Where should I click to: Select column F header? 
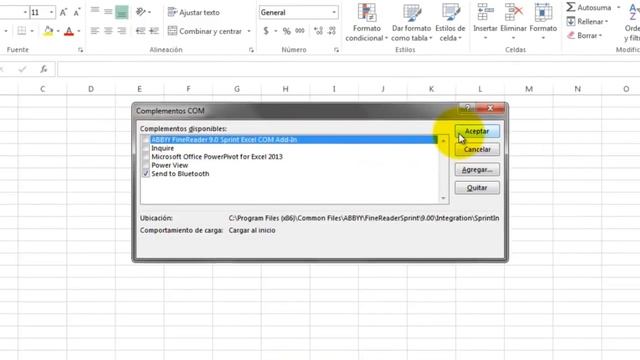188,89
